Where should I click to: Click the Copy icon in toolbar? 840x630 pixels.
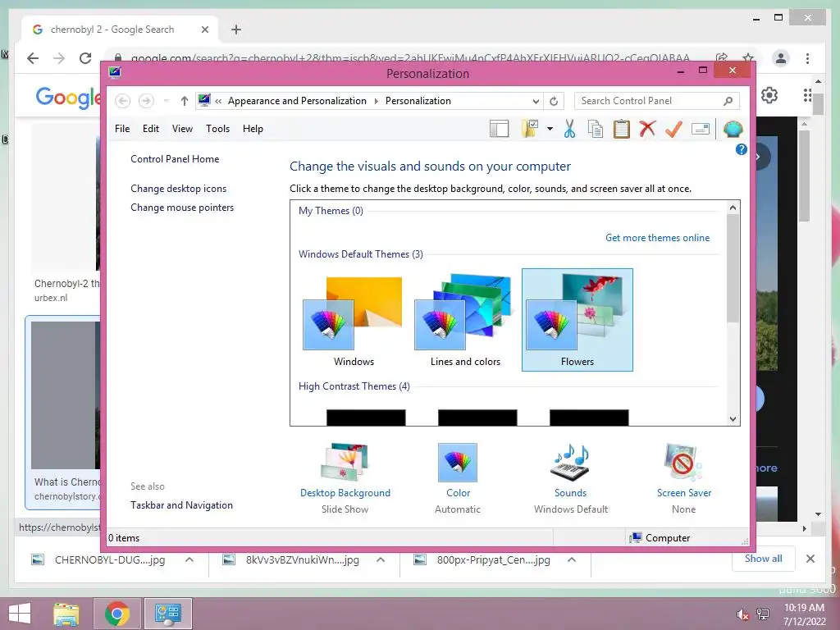pyautogui.click(x=596, y=129)
